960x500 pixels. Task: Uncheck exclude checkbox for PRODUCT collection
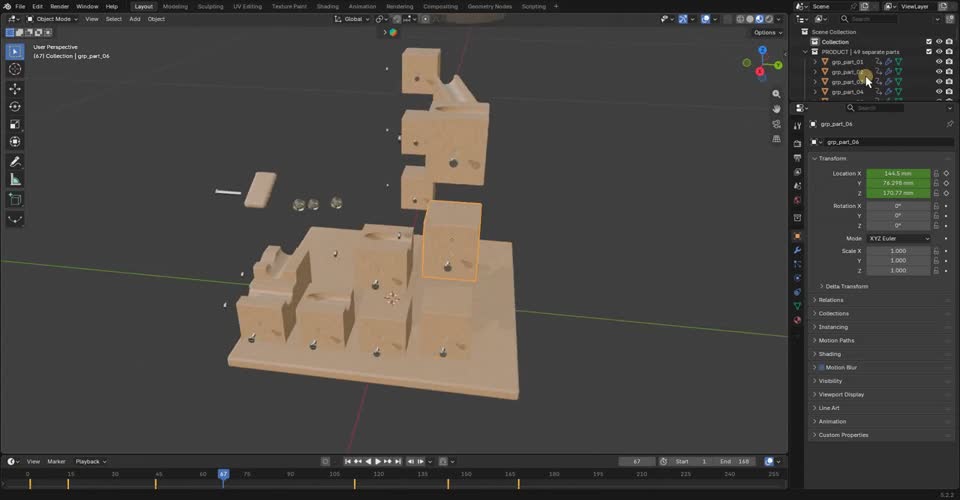(x=929, y=52)
